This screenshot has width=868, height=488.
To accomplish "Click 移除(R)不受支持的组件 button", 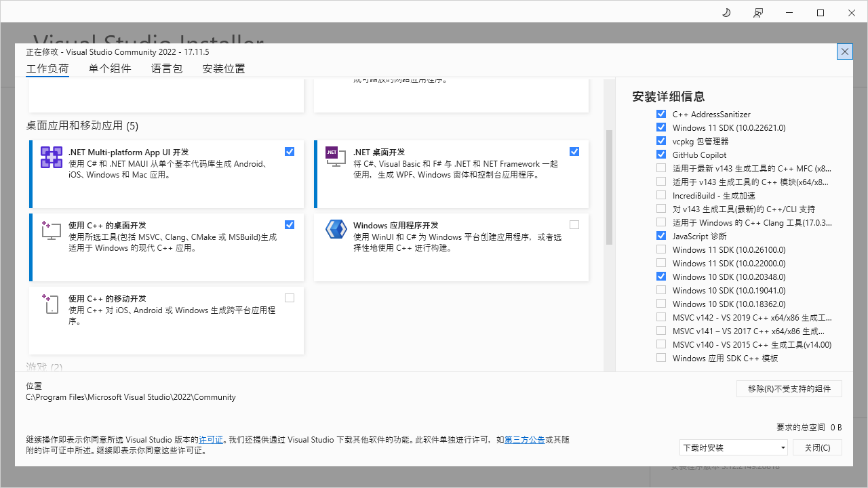I will (x=789, y=388).
